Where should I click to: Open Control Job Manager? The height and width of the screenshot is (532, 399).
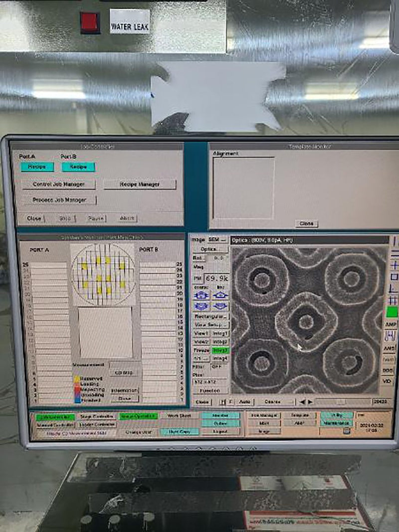59,184
